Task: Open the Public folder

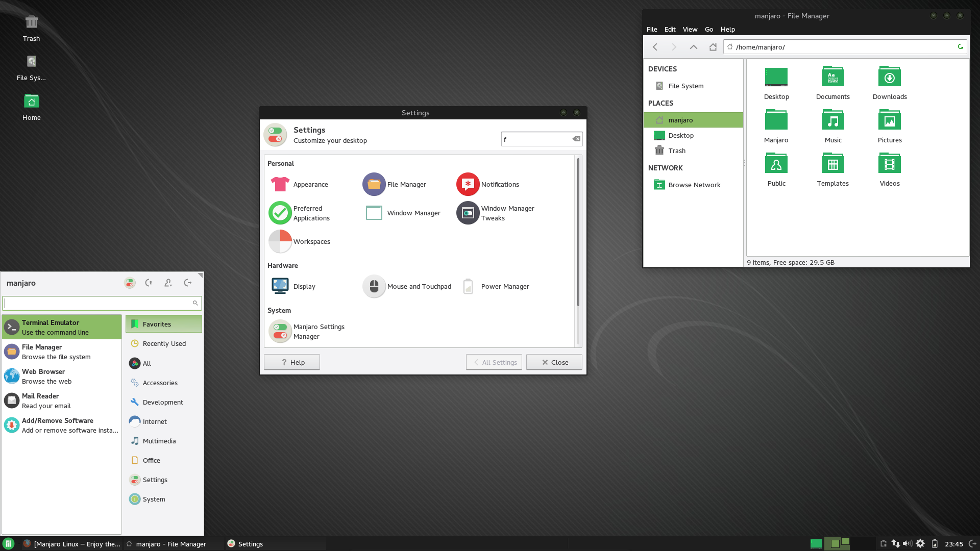Action: pyautogui.click(x=776, y=169)
